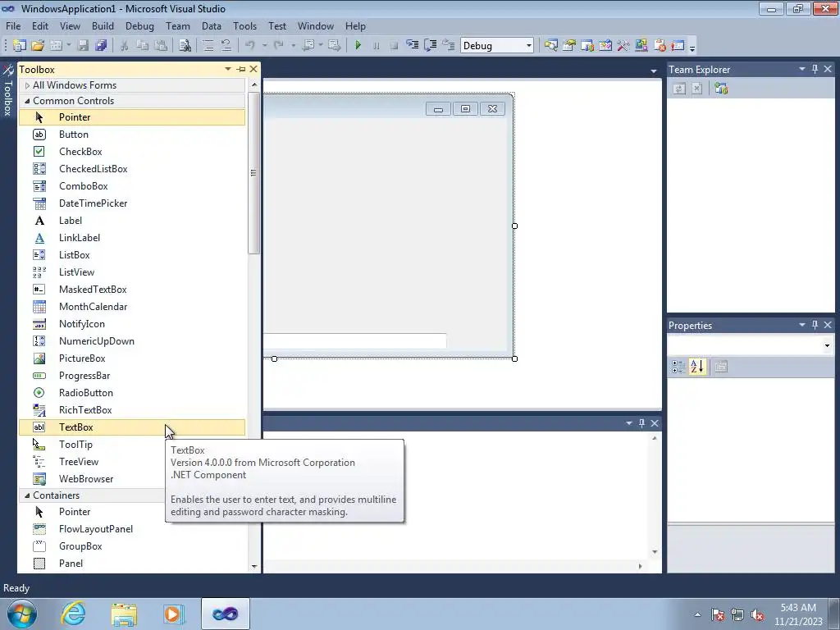Select the CheckedListBox control
840x630 pixels.
click(x=132, y=169)
